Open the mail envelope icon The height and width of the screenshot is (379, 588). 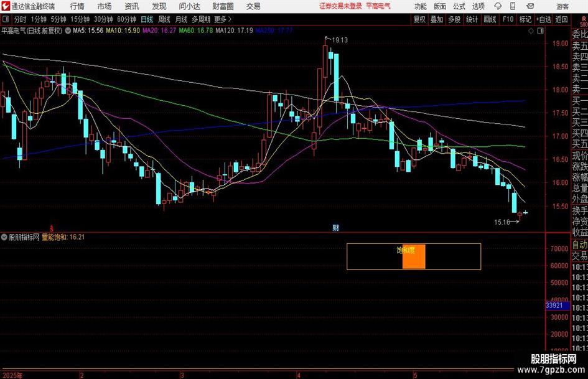[x=530, y=6]
